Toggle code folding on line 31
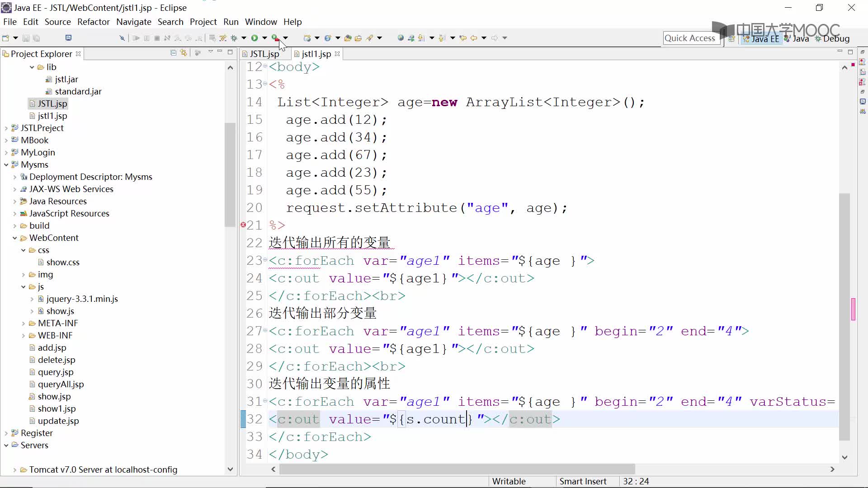868x488 pixels. coord(265,401)
